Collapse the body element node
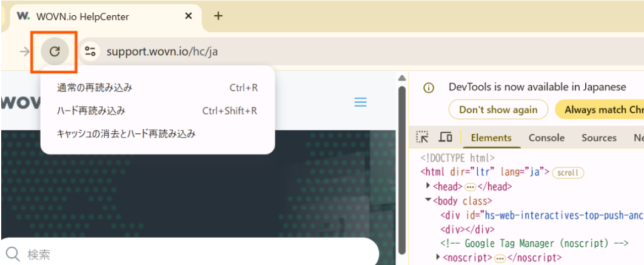Screen dimensions: 644x265 pyautogui.click(x=428, y=201)
